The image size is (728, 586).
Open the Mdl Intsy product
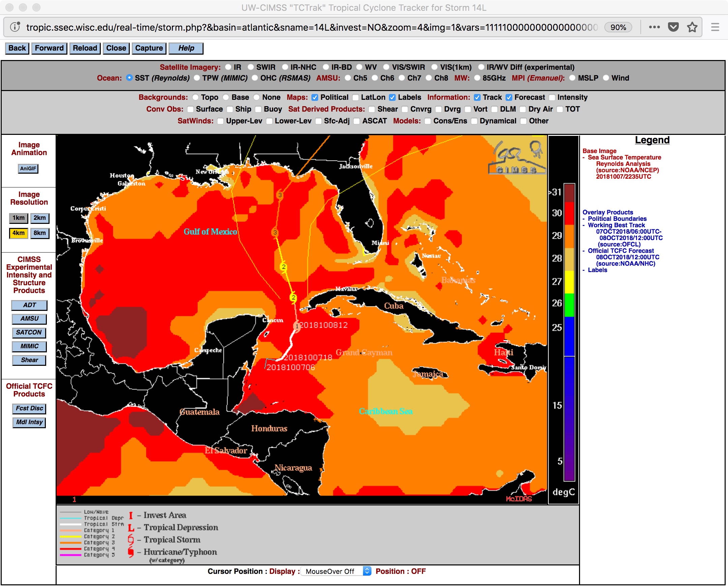point(29,423)
